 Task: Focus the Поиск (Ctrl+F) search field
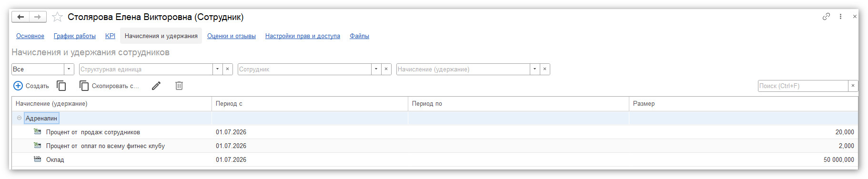[x=803, y=86]
